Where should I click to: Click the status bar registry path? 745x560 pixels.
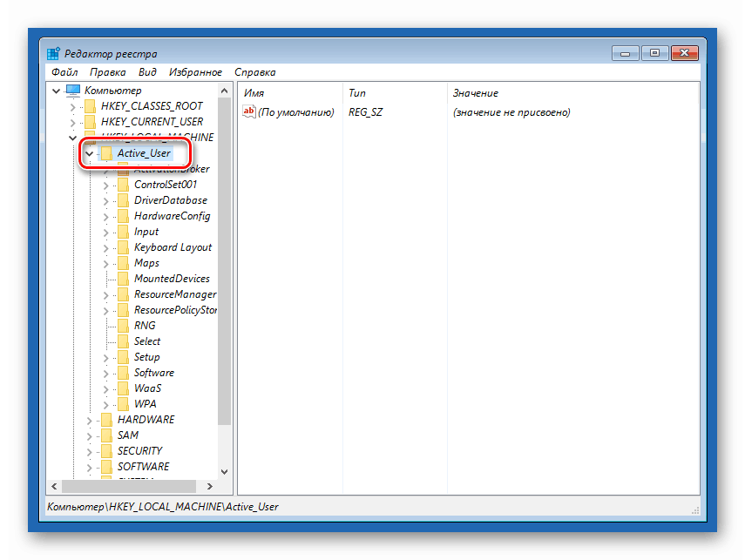pyautogui.click(x=162, y=507)
